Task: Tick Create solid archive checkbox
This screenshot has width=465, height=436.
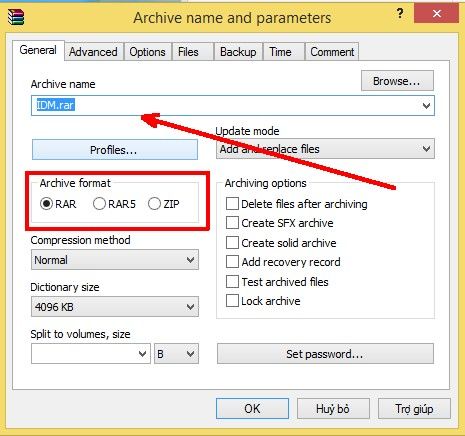Action: coord(232,243)
